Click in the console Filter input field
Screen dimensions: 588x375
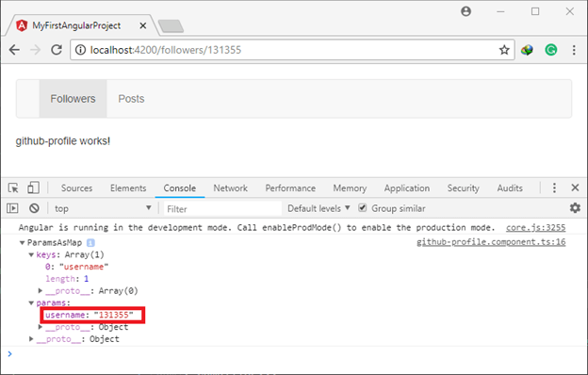222,209
